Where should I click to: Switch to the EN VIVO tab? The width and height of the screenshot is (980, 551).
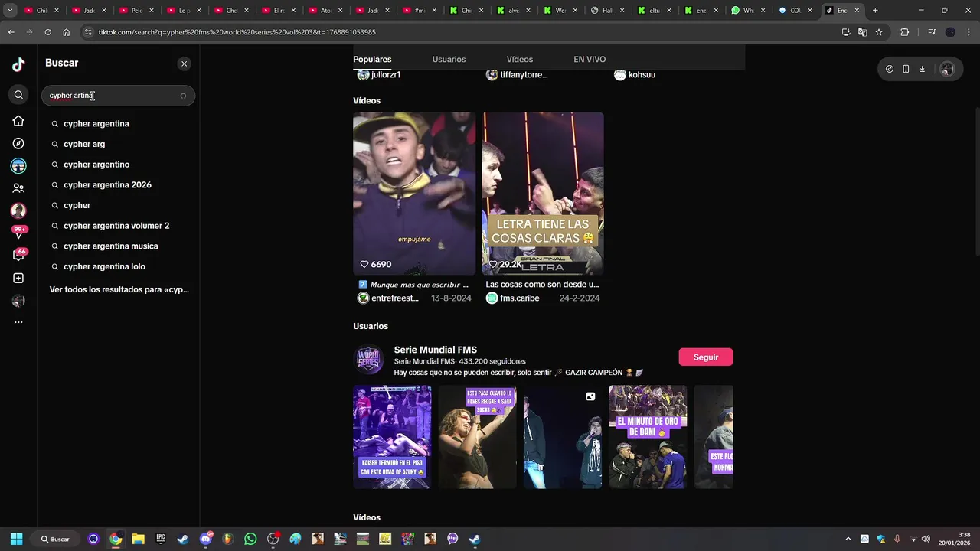pos(590,59)
